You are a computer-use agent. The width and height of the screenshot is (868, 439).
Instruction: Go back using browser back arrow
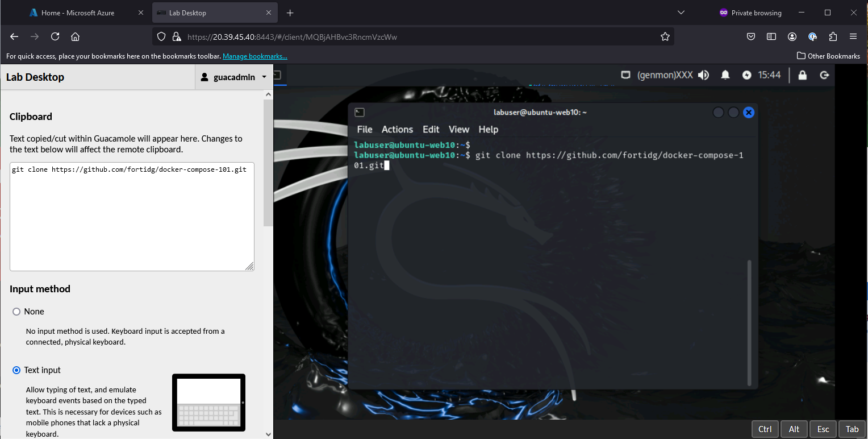(x=15, y=36)
